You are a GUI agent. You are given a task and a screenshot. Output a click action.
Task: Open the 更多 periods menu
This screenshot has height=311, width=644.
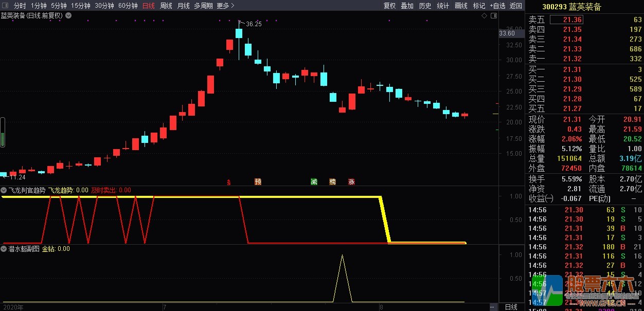click(x=225, y=6)
